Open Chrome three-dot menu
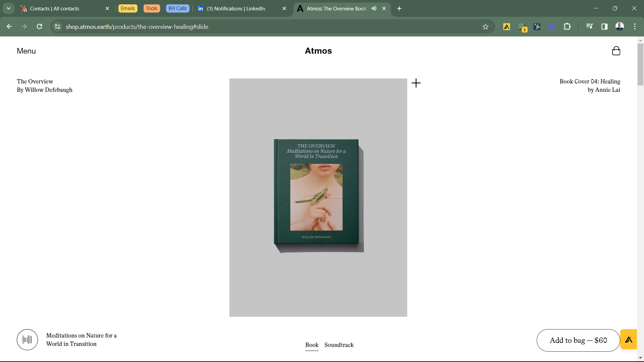 pyautogui.click(x=635, y=26)
